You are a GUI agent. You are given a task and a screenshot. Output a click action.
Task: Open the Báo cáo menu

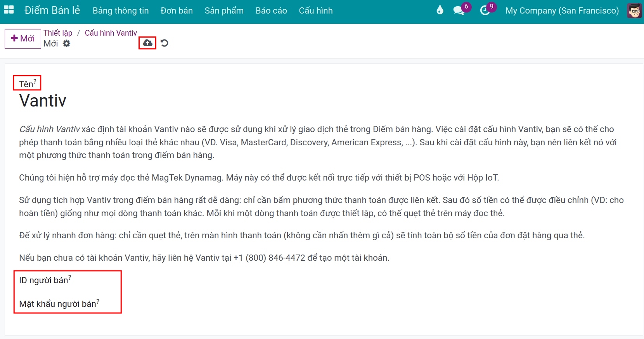tap(271, 10)
